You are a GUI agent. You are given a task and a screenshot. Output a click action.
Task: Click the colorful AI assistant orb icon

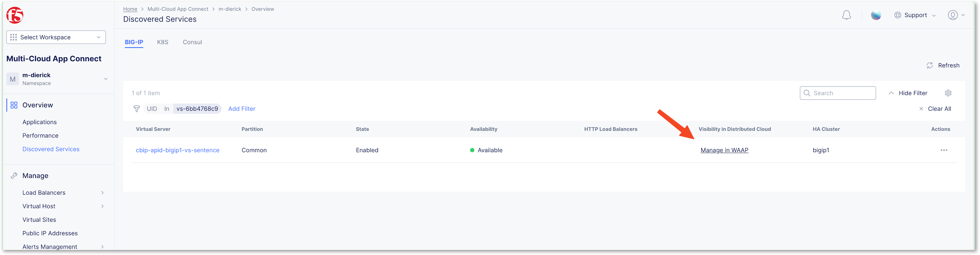point(876,15)
